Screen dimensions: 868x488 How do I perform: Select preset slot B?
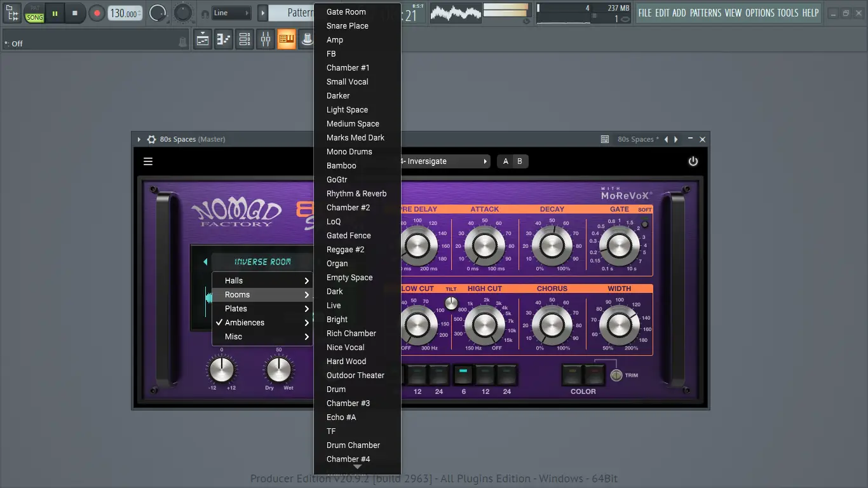(x=520, y=161)
